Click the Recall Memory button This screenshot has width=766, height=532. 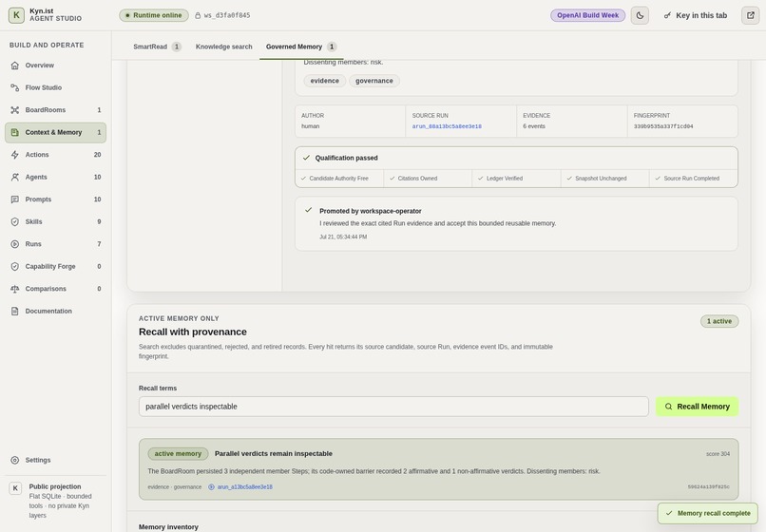pos(698,407)
